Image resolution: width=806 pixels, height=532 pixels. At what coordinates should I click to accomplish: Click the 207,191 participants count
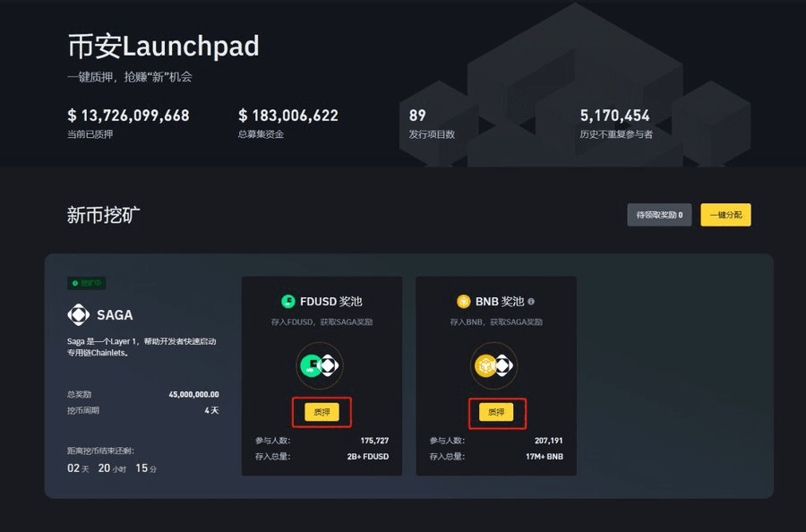pyautogui.click(x=548, y=441)
